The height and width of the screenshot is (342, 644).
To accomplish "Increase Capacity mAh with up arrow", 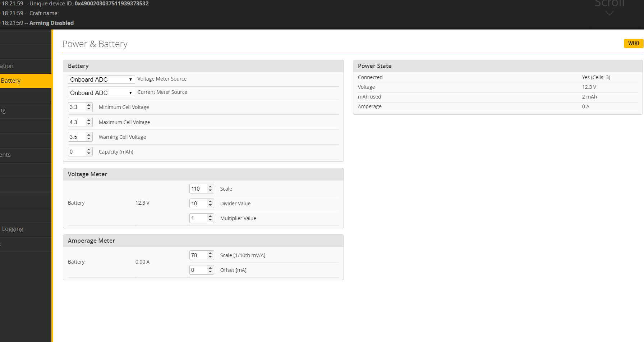I will (x=89, y=150).
